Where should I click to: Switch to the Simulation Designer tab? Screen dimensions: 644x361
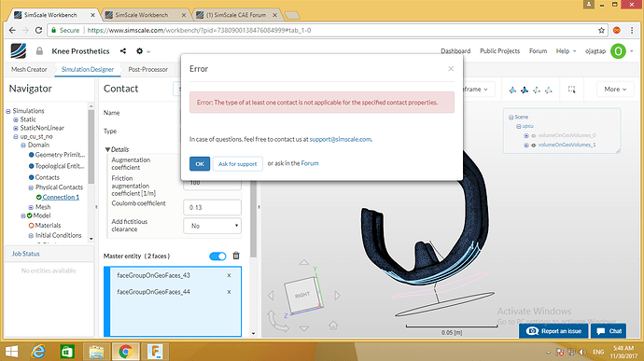point(88,69)
